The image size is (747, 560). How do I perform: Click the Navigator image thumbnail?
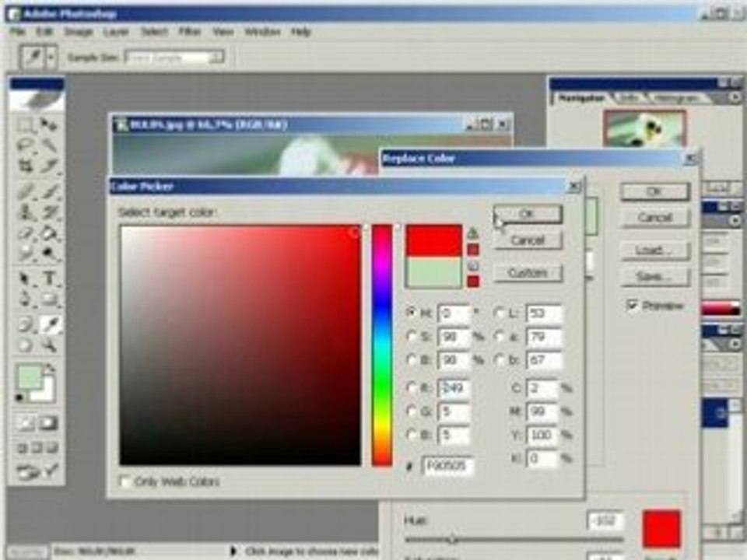tap(644, 128)
